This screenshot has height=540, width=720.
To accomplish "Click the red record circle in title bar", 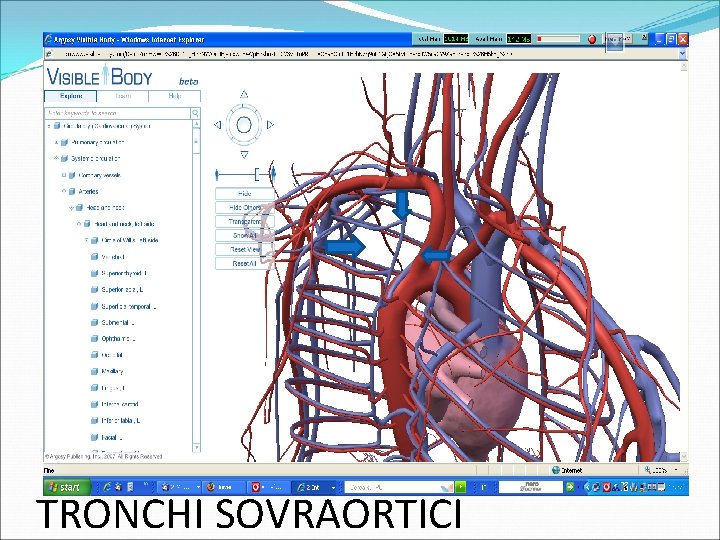I will pyautogui.click(x=592, y=39).
